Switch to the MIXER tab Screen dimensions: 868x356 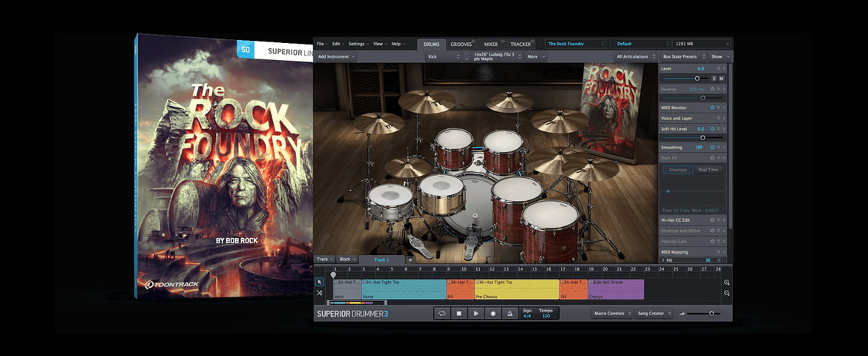coord(491,44)
